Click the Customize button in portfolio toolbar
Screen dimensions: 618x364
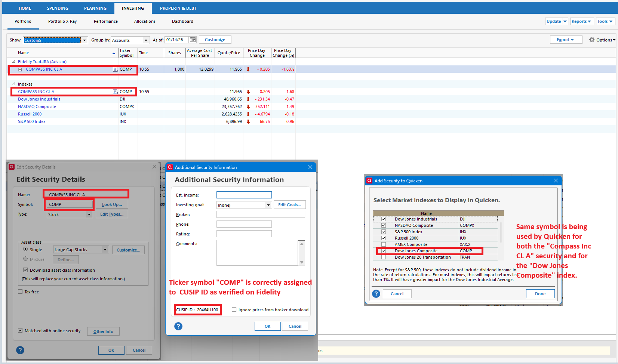[x=215, y=40]
